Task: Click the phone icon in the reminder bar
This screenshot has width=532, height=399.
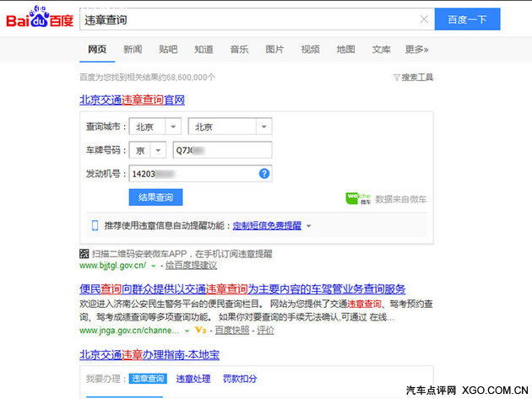Action: click(x=95, y=225)
